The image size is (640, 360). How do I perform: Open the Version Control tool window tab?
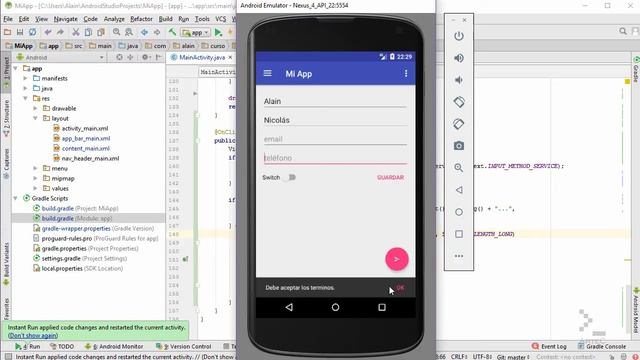click(184, 346)
